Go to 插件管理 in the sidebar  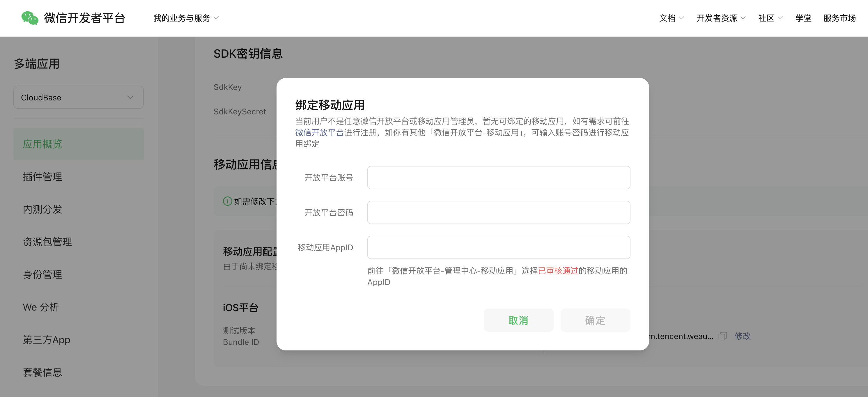(x=79, y=177)
